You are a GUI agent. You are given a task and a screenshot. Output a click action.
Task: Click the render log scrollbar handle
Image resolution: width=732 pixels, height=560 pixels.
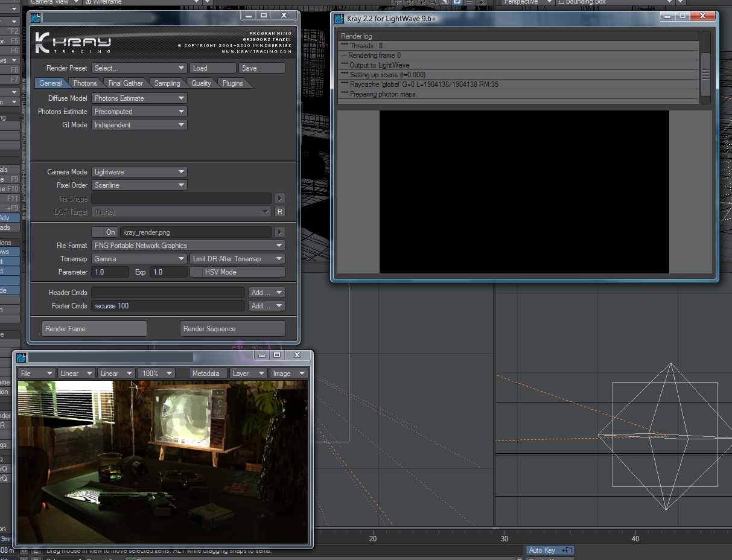pos(705,74)
